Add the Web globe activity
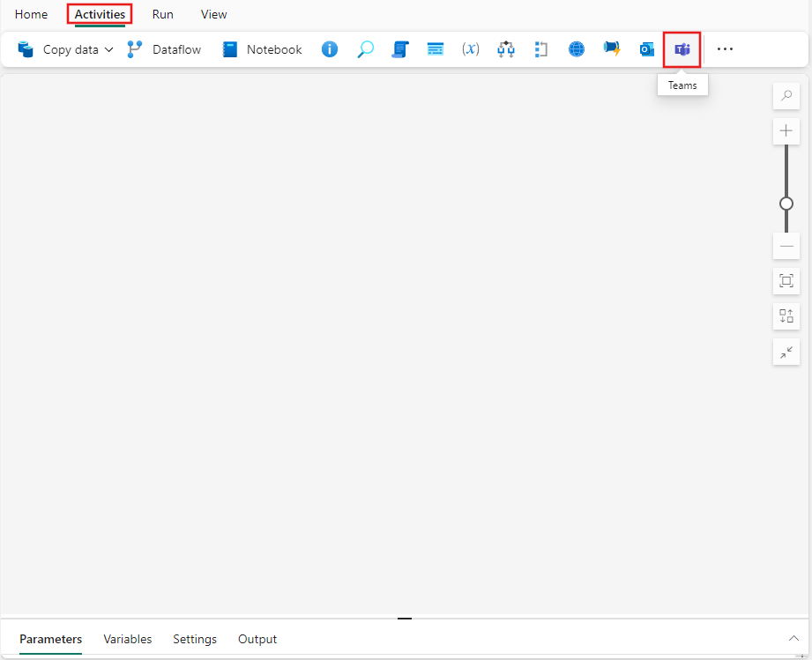Viewport: 812px width, 660px height. pyautogui.click(x=577, y=49)
